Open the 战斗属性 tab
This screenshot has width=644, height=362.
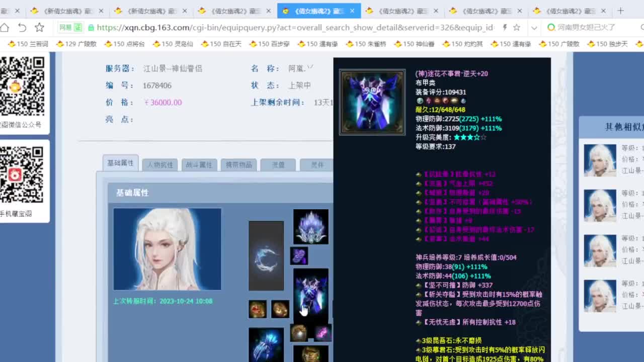(199, 164)
